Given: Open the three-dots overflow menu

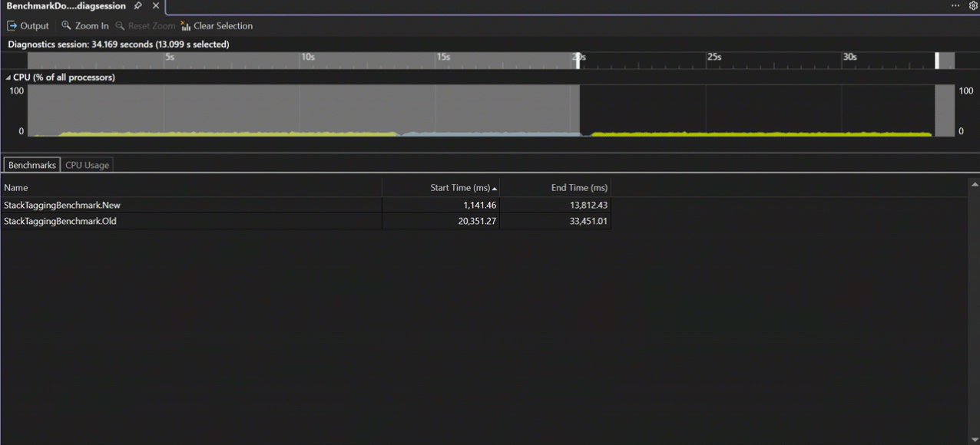Looking at the screenshot, I should pyautogui.click(x=955, y=6).
